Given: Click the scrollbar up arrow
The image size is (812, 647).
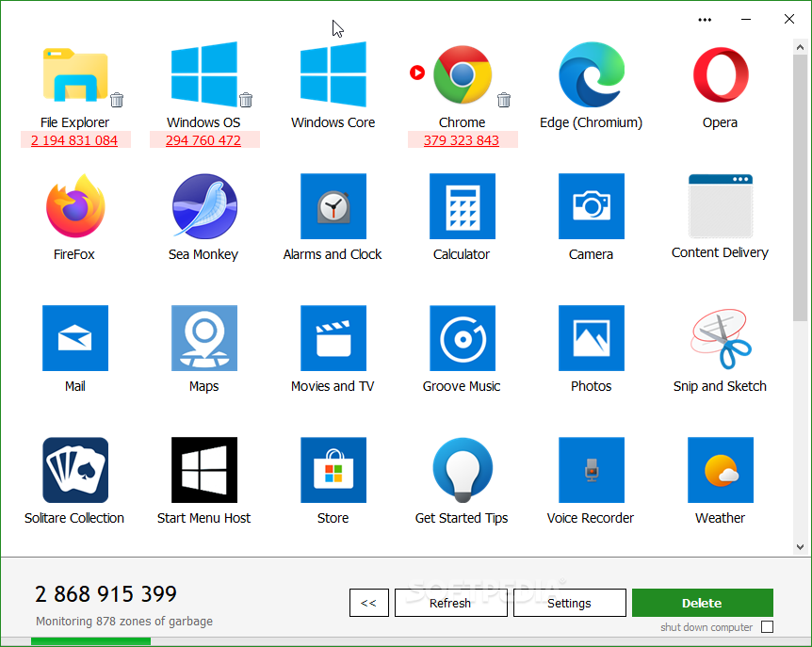Looking at the screenshot, I should [800, 47].
